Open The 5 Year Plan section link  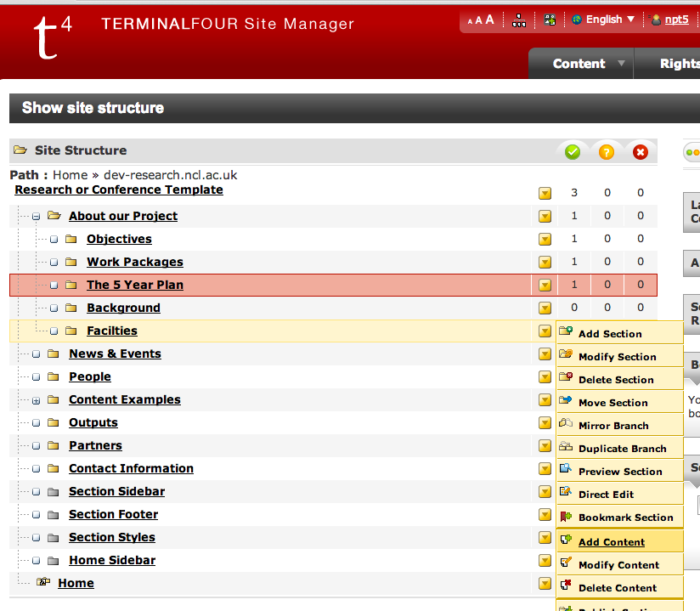click(x=135, y=285)
